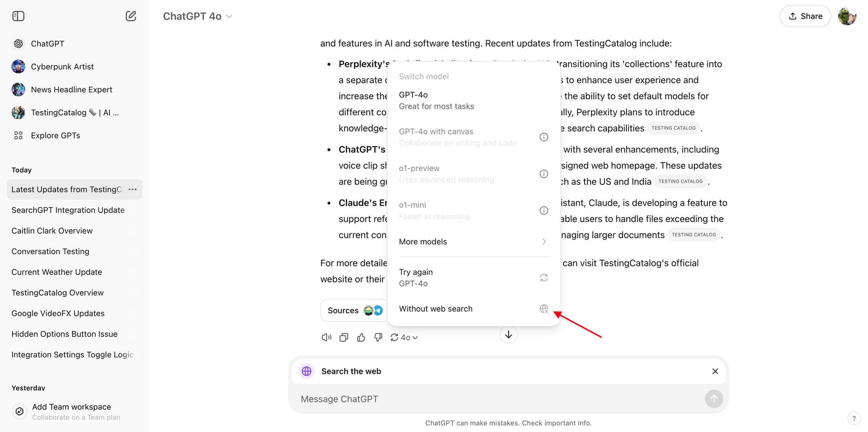Open Hidden Options Button Issue chat
The width and height of the screenshot is (868, 432).
[x=75, y=334]
